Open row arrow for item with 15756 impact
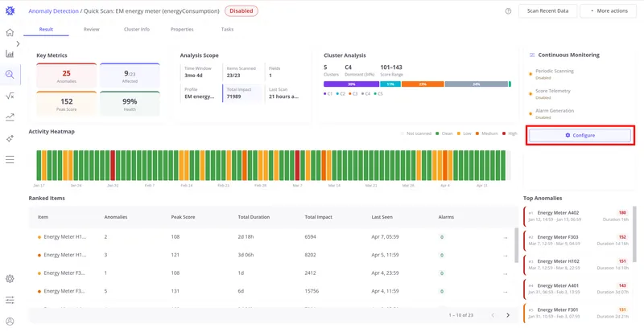This screenshot has height=332, width=644. point(506,292)
